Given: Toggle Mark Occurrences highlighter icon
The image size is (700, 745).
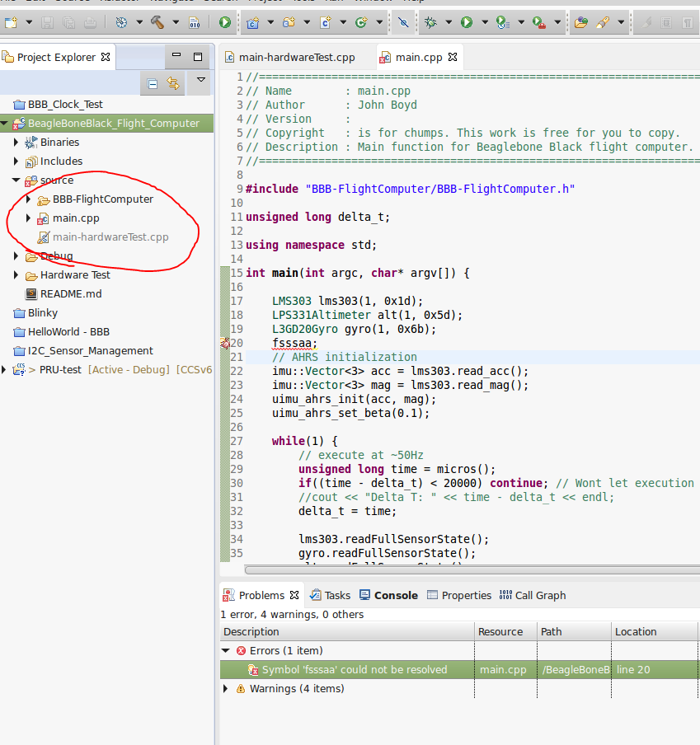Looking at the screenshot, I should point(646,22).
